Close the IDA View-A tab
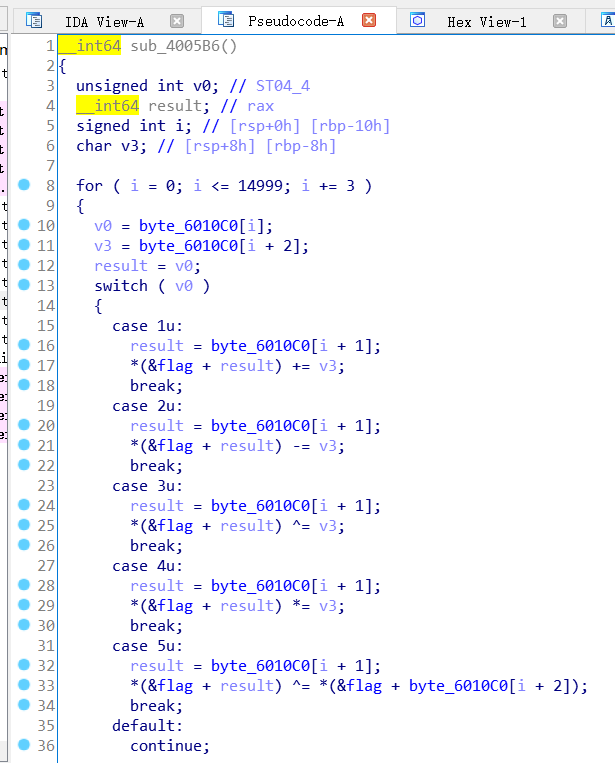615x763 pixels. click(177, 21)
